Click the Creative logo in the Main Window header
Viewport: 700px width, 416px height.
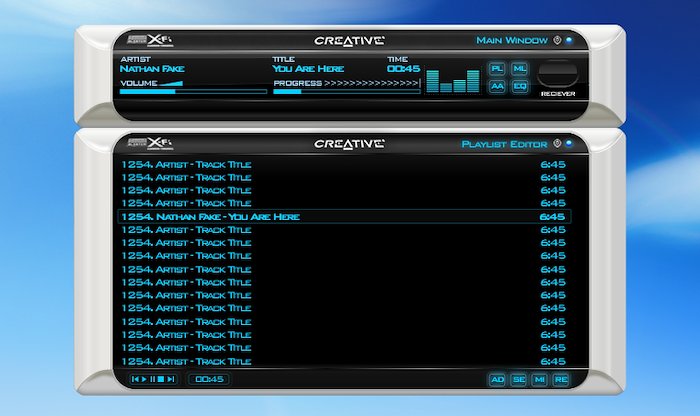(349, 41)
